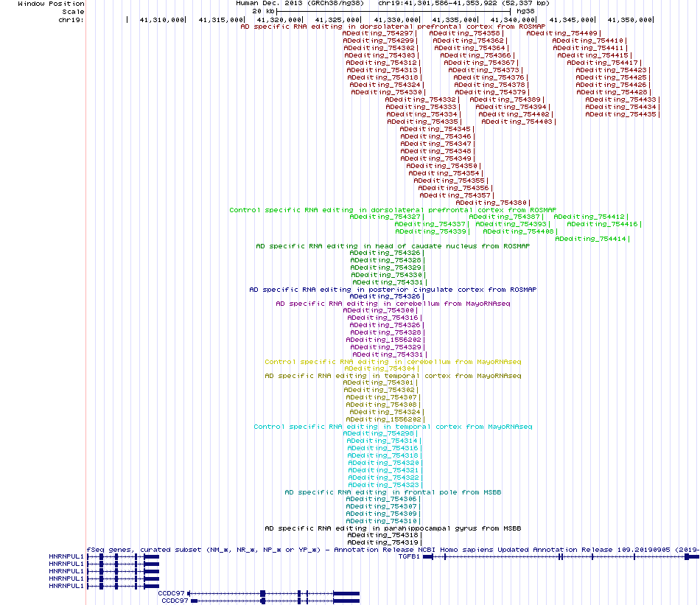
Task: Select editing site ADediting_754379
Action: [x=492, y=92]
